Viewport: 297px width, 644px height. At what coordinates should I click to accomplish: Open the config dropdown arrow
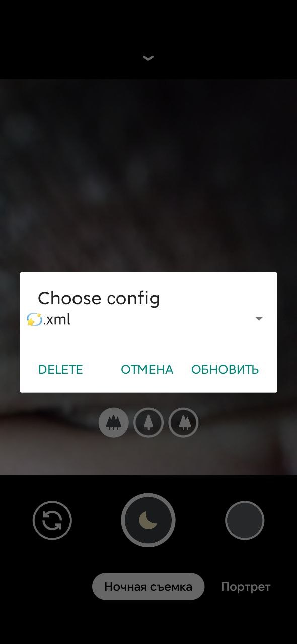pyautogui.click(x=259, y=319)
